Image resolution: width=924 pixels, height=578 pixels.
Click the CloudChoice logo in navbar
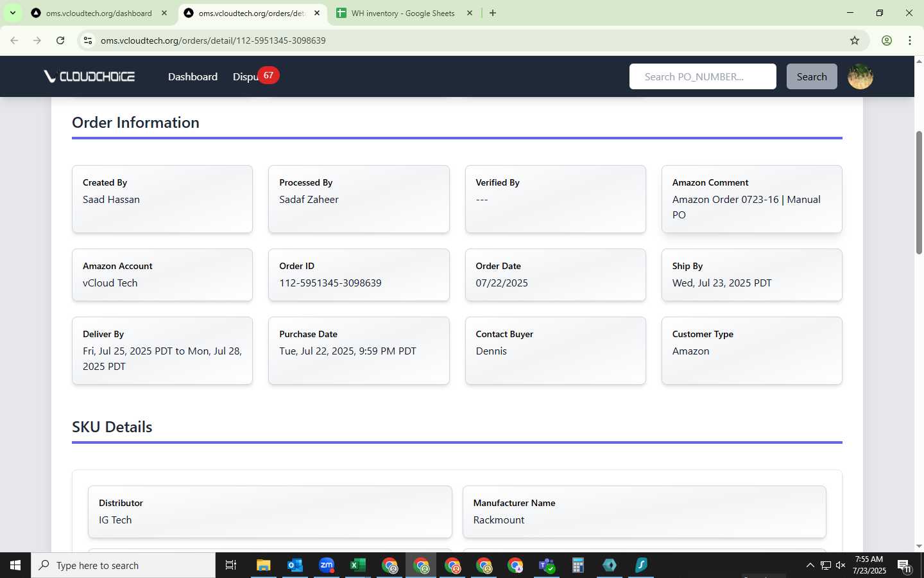[89, 76]
